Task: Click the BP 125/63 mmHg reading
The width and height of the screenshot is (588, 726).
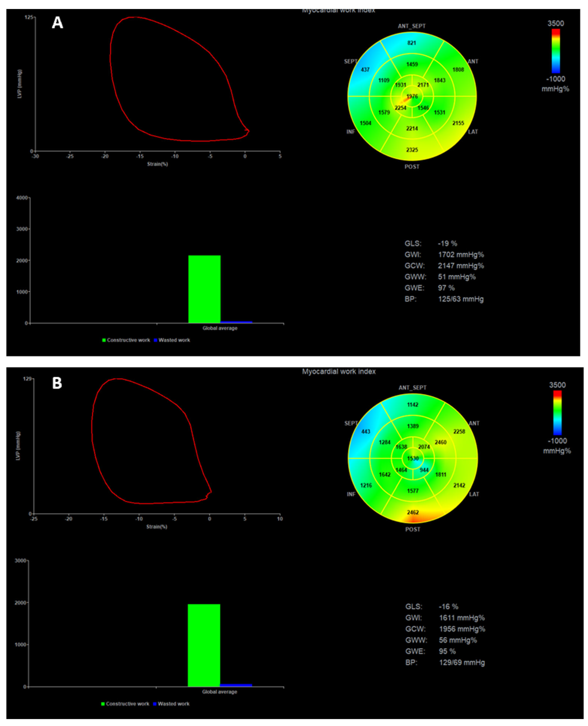Action: 461,299
